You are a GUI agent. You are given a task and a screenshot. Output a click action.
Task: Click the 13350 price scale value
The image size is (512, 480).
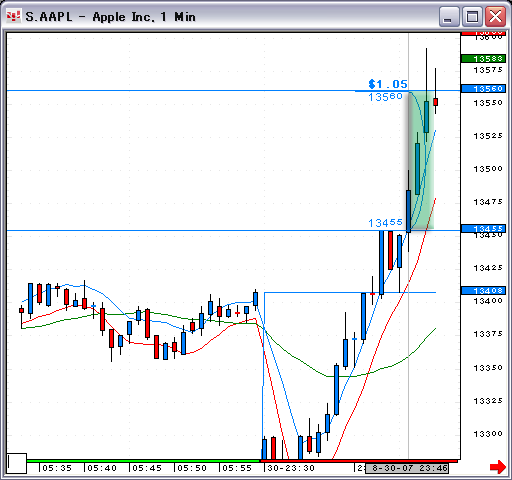click(488, 368)
